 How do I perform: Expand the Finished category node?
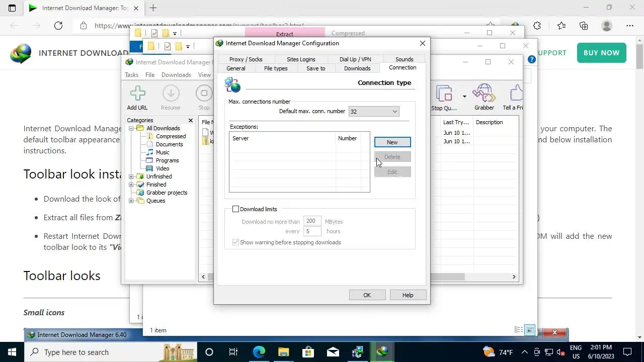[x=131, y=185]
